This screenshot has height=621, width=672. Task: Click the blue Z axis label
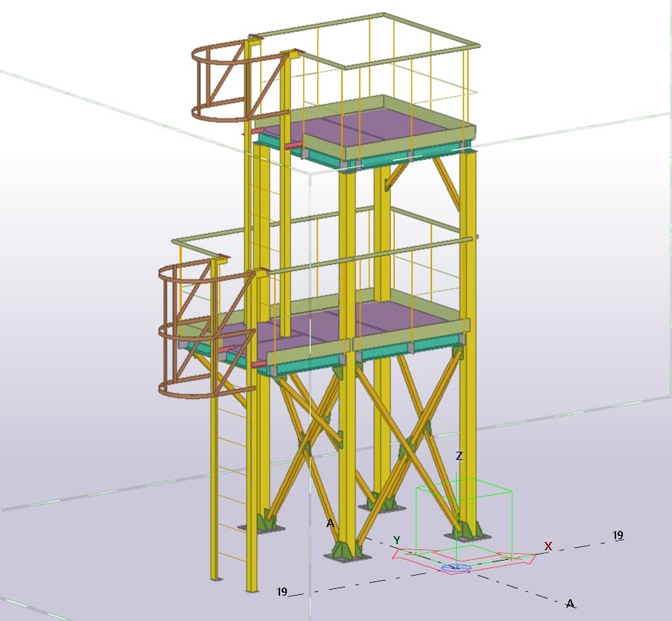pyautogui.click(x=459, y=456)
